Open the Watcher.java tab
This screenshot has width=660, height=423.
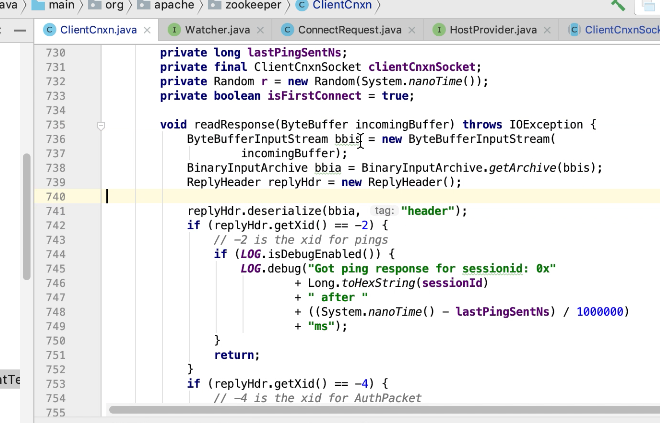pyautogui.click(x=217, y=30)
